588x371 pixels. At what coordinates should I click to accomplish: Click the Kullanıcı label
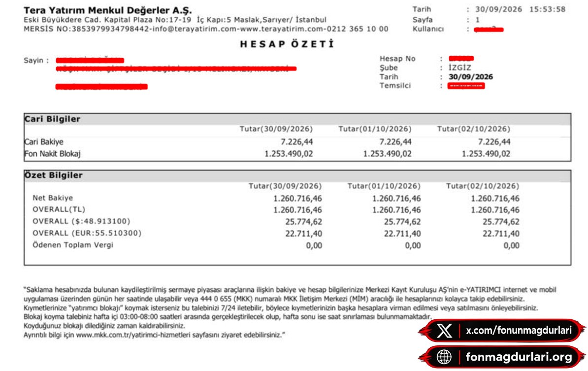coord(428,29)
